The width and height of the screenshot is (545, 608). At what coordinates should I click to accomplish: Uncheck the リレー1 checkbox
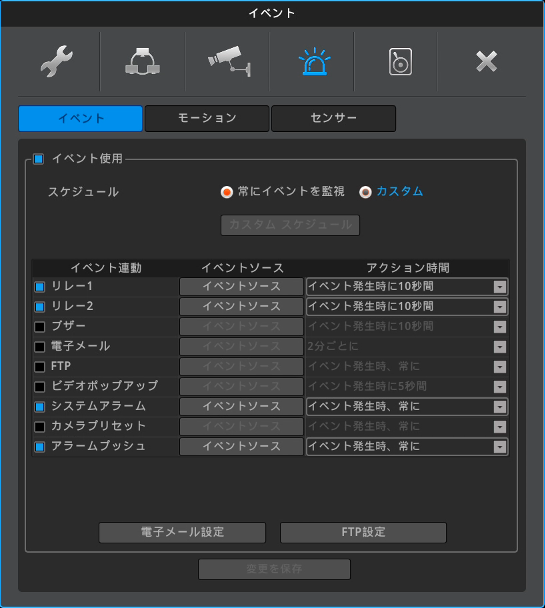coord(40,287)
